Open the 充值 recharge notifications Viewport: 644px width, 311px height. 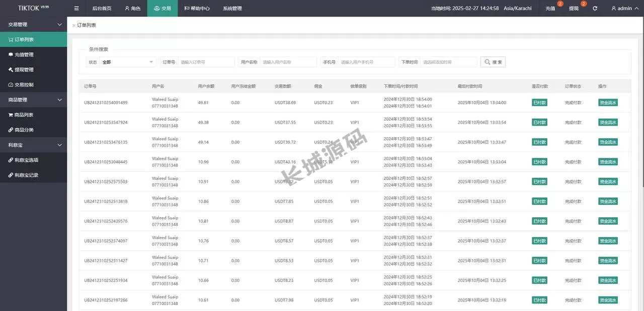click(x=550, y=9)
